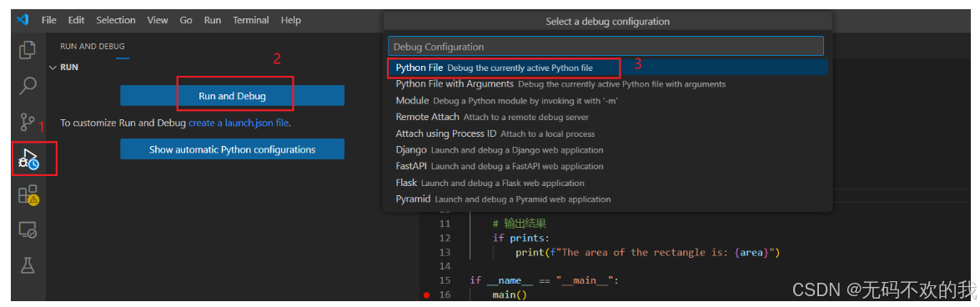This screenshot has height=307, width=980.
Task: Select the FastAPI debug configuration
Action: [x=607, y=166]
